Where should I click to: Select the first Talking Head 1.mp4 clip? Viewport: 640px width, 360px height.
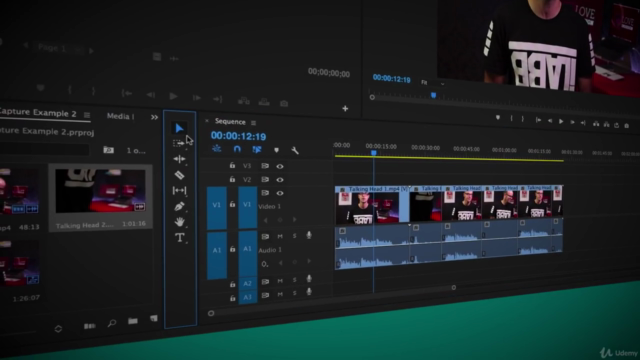coord(372,205)
